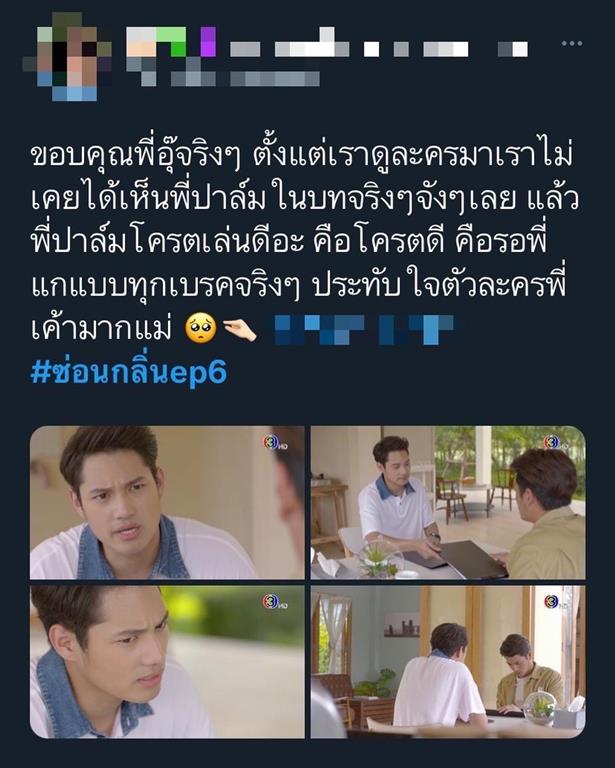Click the blurred display name of author
615x768 pixels.
pos(327,43)
